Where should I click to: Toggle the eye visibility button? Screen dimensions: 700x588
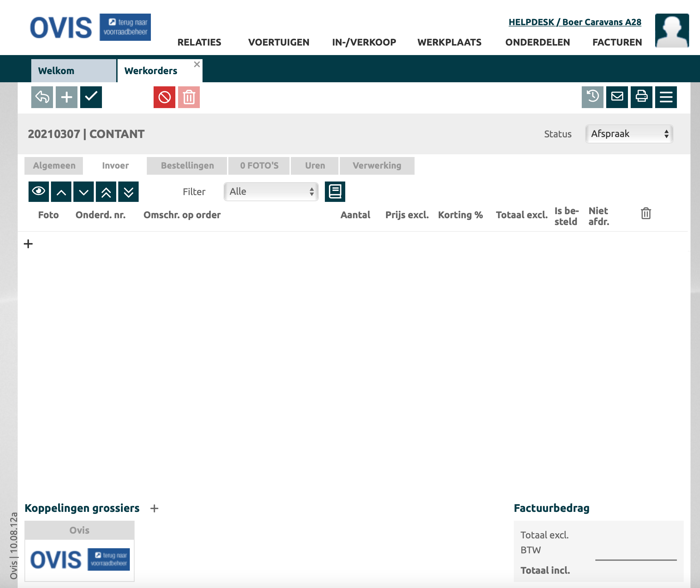coord(39,192)
